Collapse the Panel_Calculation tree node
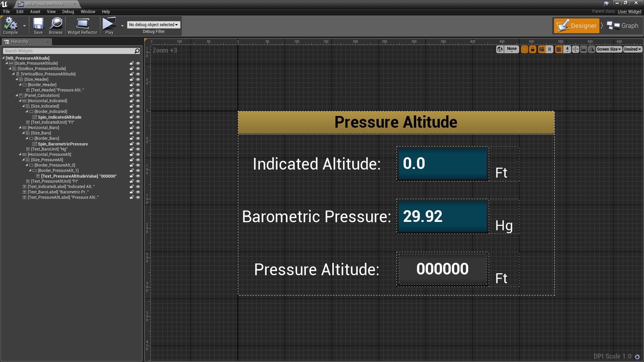The width and height of the screenshot is (644, 362). tap(17, 96)
